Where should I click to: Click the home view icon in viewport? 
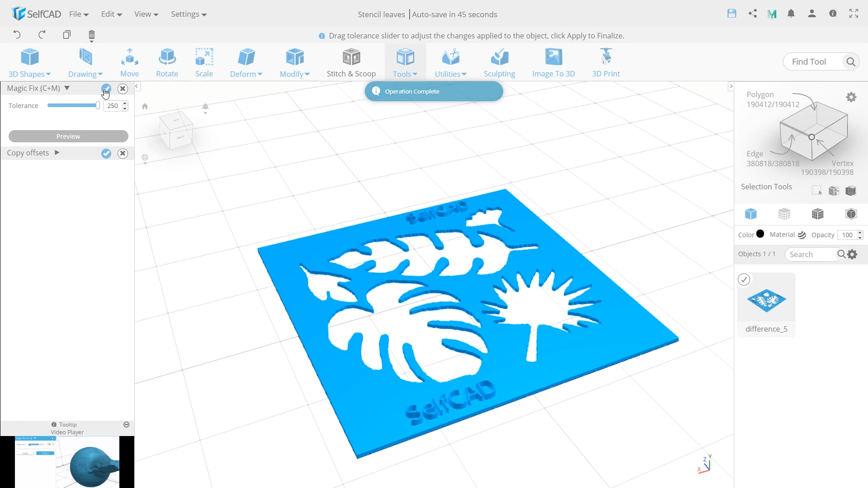coord(145,107)
